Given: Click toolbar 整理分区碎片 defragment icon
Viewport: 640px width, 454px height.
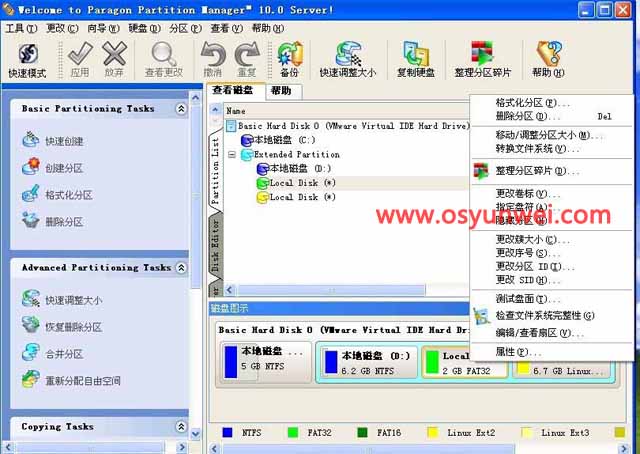Looking at the screenshot, I should pos(482,54).
